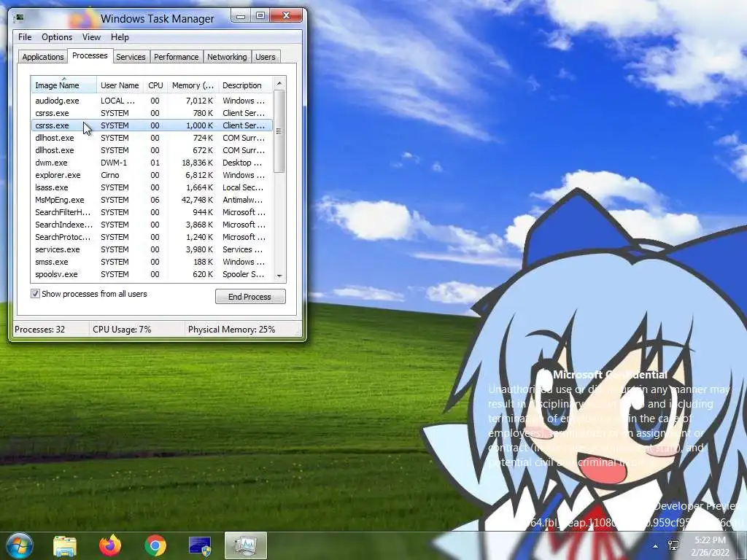Select the dllhost.exe row using 724 K
747x560 pixels.
click(x=152, y=138)
